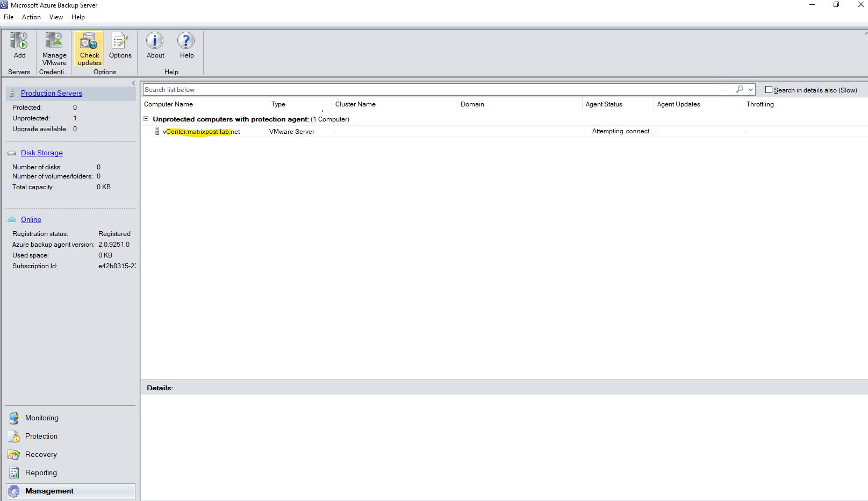
Task: Sort by the Agent Updates column header
Action: tap(698, 104)
